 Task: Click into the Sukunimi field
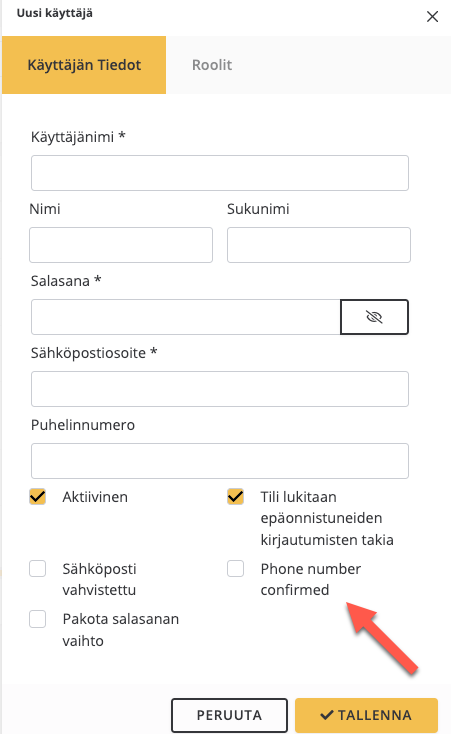point(319,245)
